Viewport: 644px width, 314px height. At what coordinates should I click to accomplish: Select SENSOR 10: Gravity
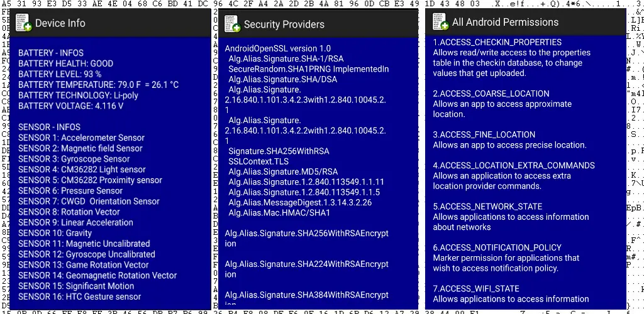click(55, 233)
